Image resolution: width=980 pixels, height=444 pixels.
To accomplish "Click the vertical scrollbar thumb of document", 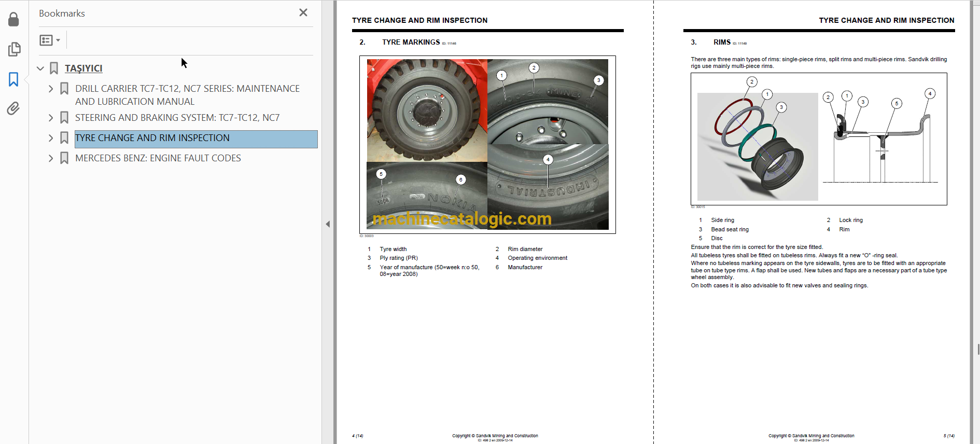I will (978, 349).
